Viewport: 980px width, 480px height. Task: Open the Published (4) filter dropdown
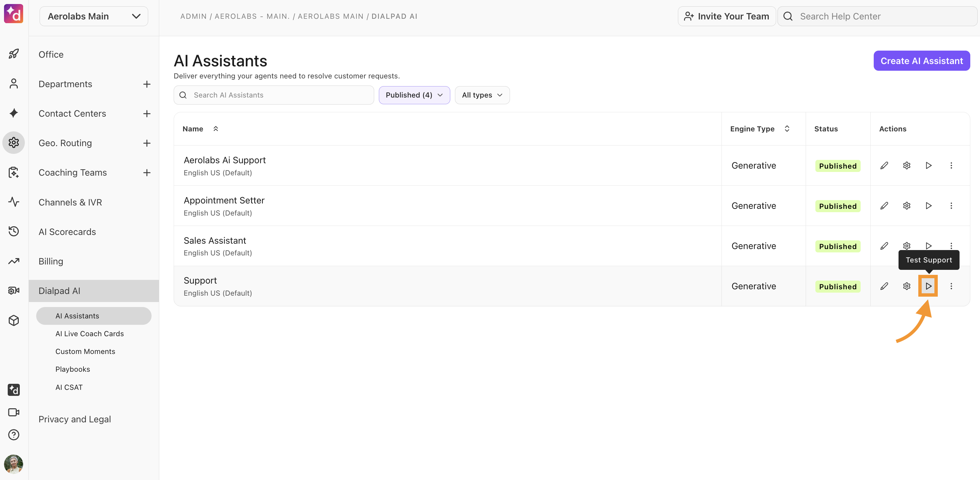click(414, 95)
